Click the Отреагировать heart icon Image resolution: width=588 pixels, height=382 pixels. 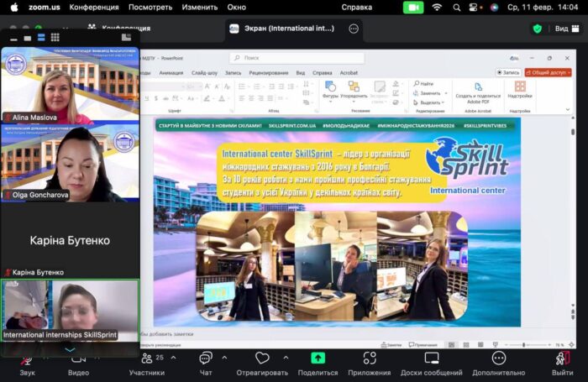coord(261,358)
